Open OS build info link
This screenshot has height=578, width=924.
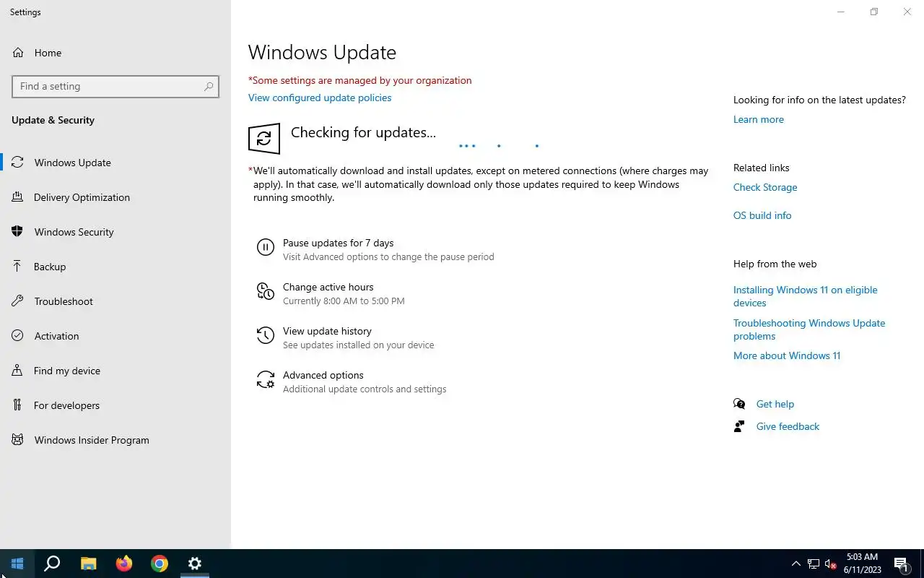[762, 215]
